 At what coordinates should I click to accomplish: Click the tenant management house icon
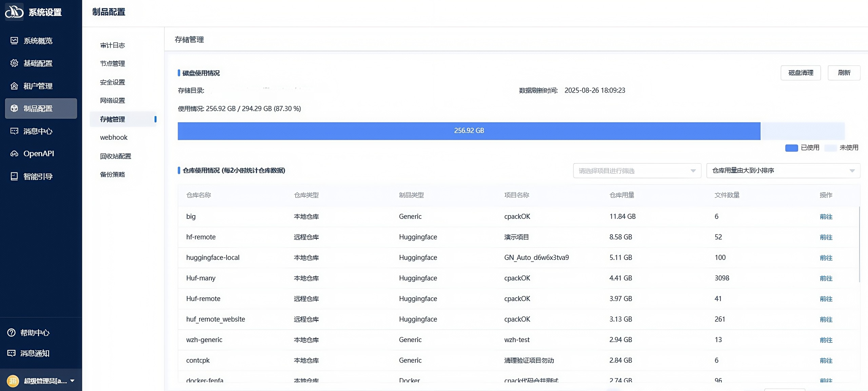coord(14,86)
